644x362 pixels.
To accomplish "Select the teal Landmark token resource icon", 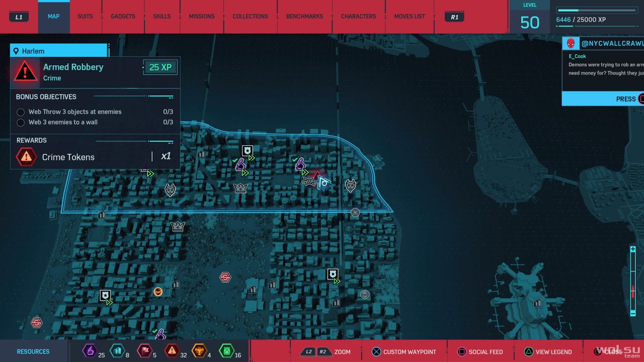I will (117, 351).
